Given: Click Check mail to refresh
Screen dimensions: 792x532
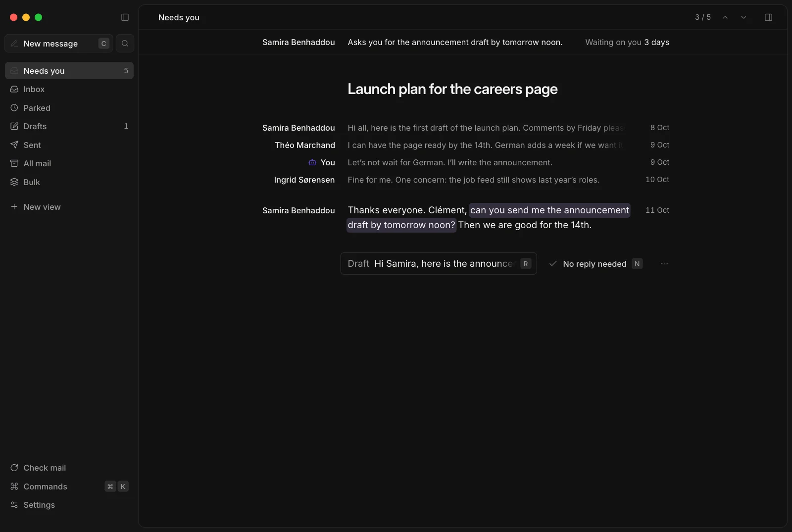Looking at the screenshot, I should tap(69, 468).
